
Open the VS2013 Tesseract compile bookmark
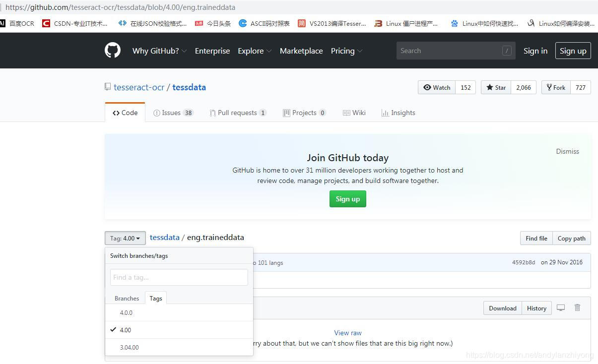(x=332, y=23)
